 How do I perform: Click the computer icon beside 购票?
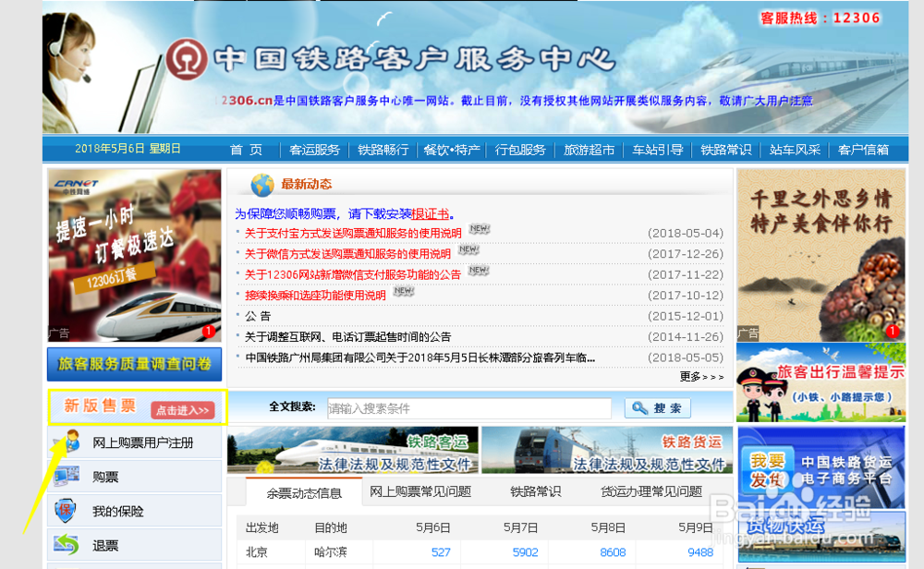click(x=66, y=476)
